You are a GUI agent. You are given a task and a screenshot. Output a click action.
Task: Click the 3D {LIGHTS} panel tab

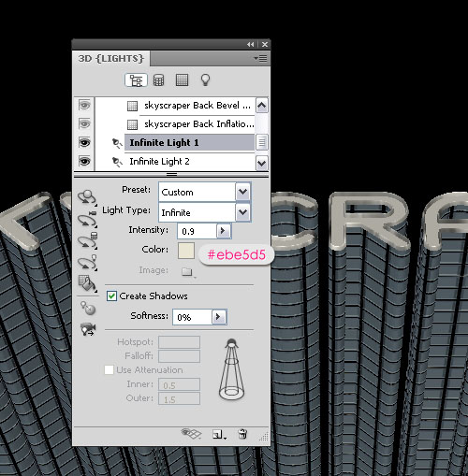[110, 59]
